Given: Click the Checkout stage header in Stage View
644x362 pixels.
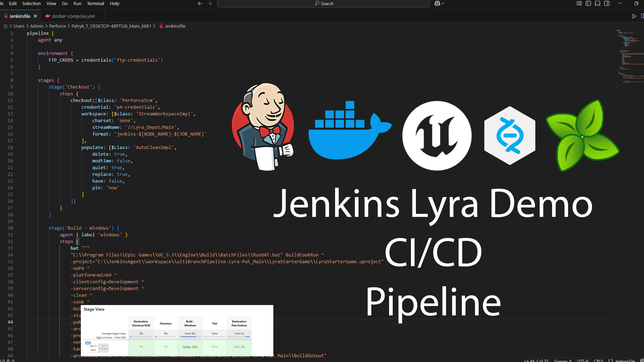Looking at the screenshot, I should (165, 323).
